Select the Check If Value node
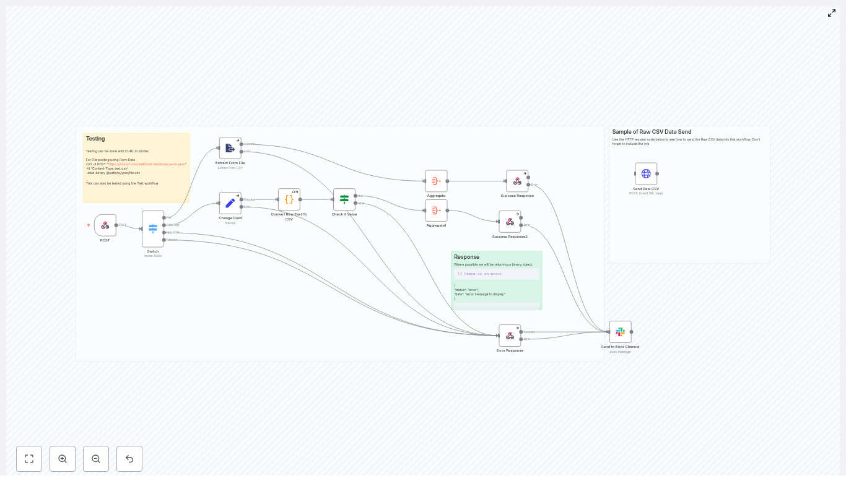The image size is (846, 504). click(x=344, y=199)
